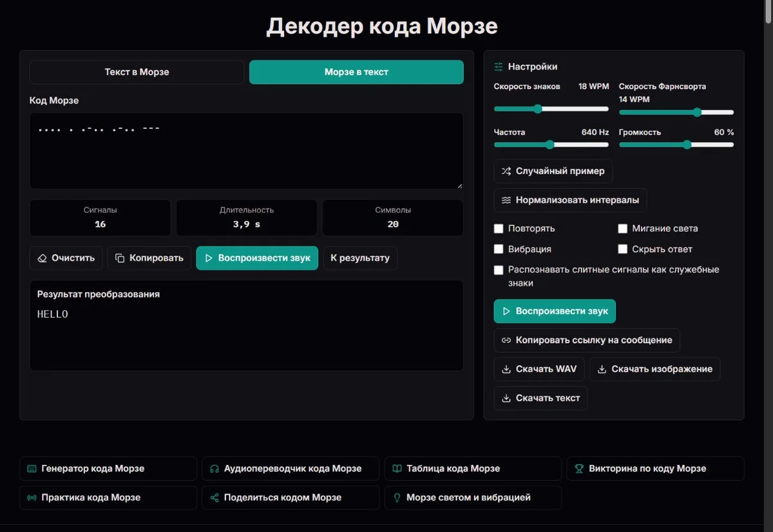Set the Частота slider
Screen dimensions: 773x532
click(551, 145)
